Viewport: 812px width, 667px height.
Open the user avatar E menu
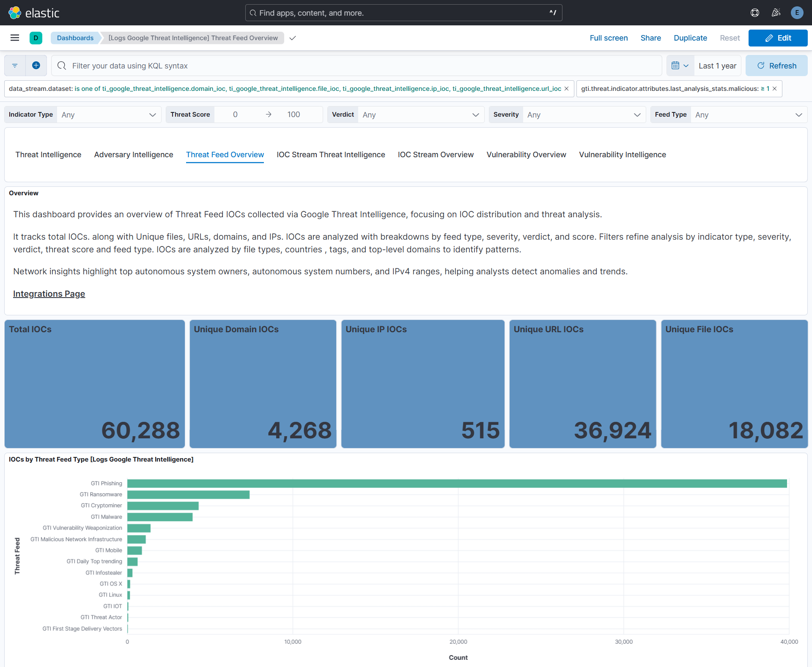[x=797, y=13]
